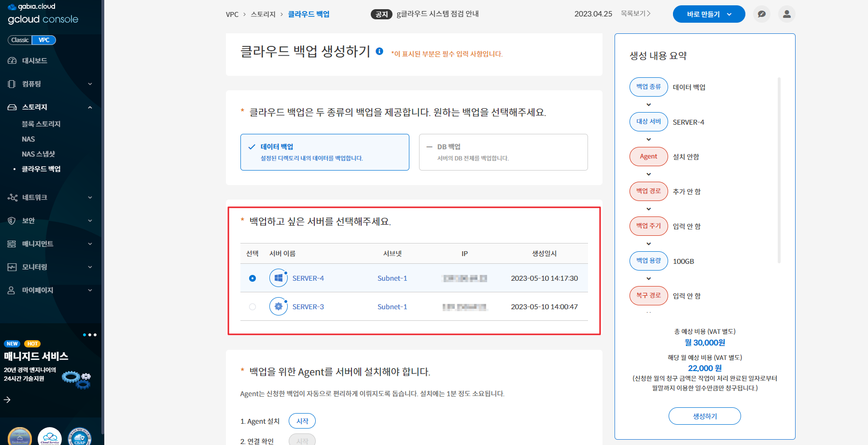
Task: Open the dashboard icon in sidebar
Action: (x=12, y=60)
